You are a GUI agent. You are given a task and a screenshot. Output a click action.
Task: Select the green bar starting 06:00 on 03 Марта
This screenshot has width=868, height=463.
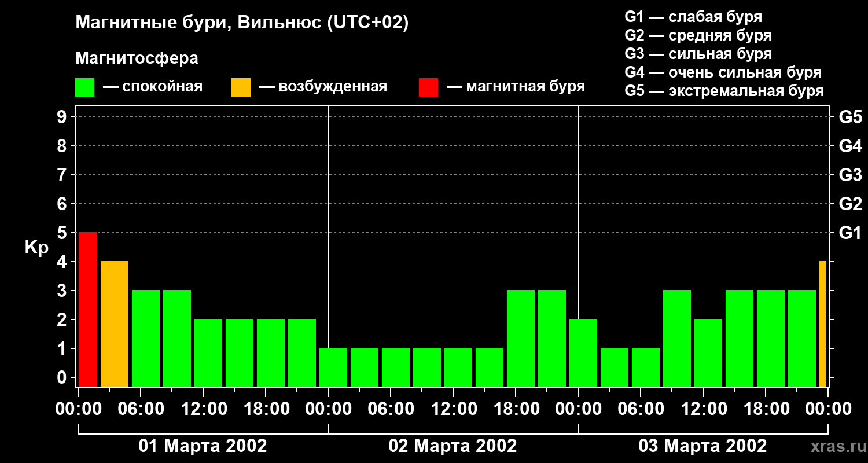tap(646, 367)
